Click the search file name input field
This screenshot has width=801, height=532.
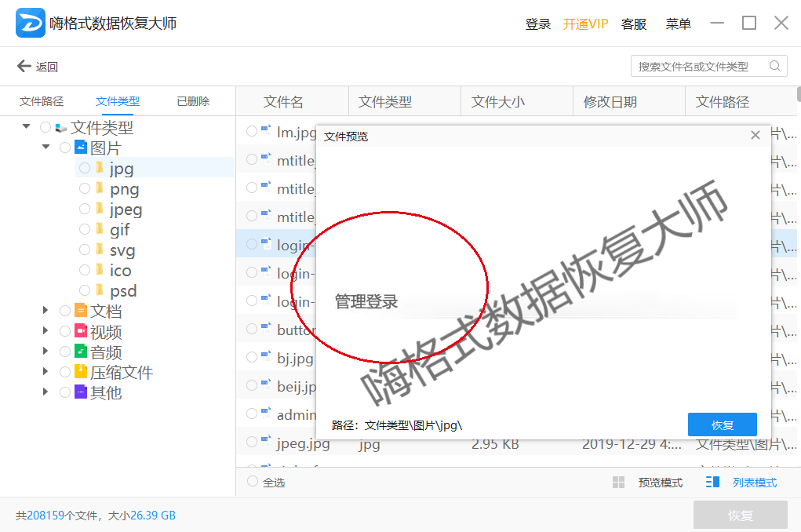pyautogui.click(x=708, y=67)
